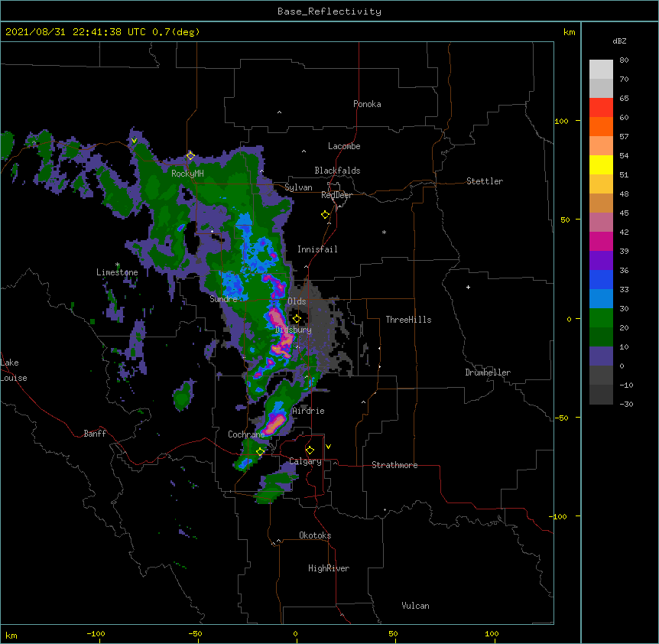Click the green 30 dBZ legend swatch
Screen dimensions: 659x644
click(601, 318)
